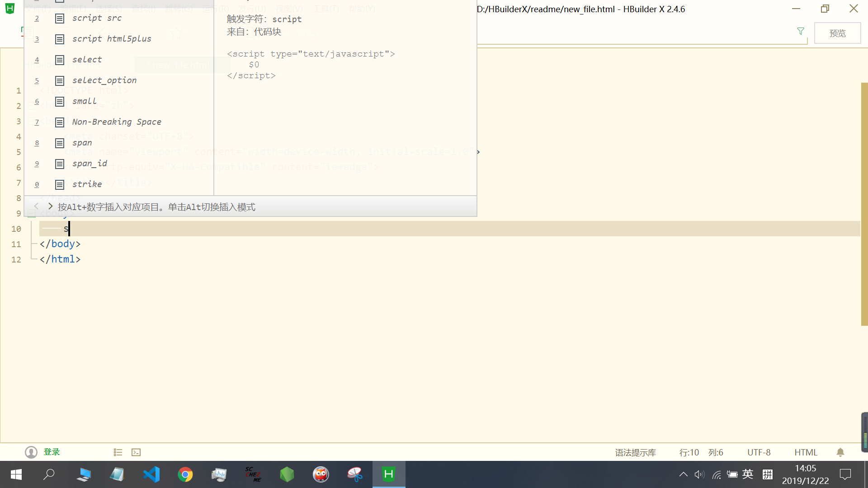The height and width of the screenshot is (488, 868).
Task: Choose the 'script src' completion item
Action: pos(119,18)
